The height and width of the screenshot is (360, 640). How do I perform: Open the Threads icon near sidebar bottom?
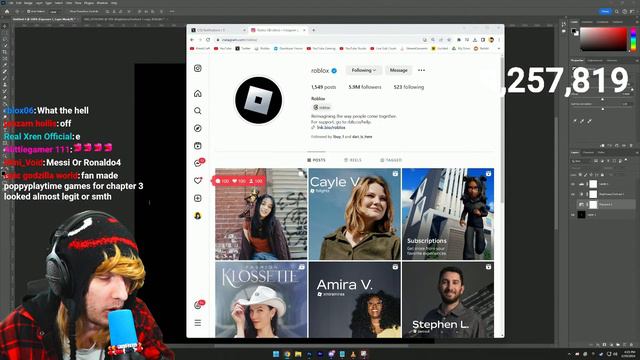[198, 305]
